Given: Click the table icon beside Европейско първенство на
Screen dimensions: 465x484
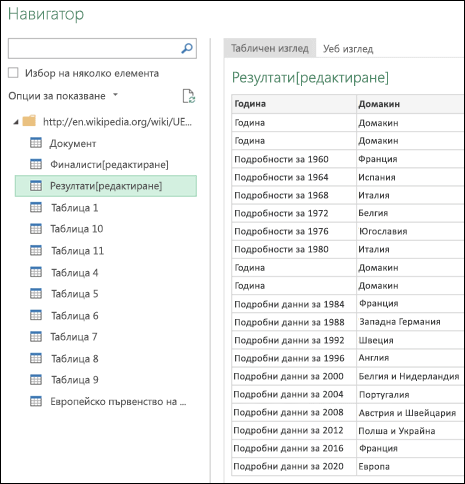Looking at the screenshot, I should pyautogui.click(x=36, y=401).
